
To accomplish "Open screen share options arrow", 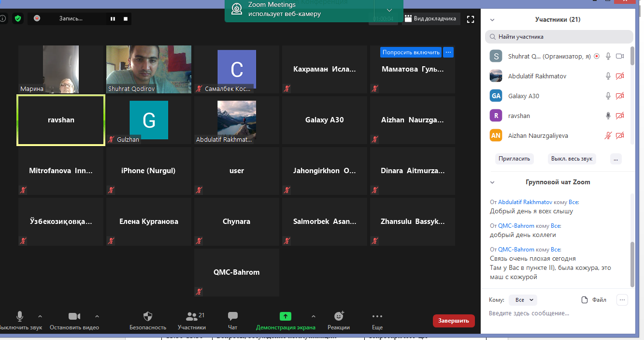I will (x=313, y=316).
